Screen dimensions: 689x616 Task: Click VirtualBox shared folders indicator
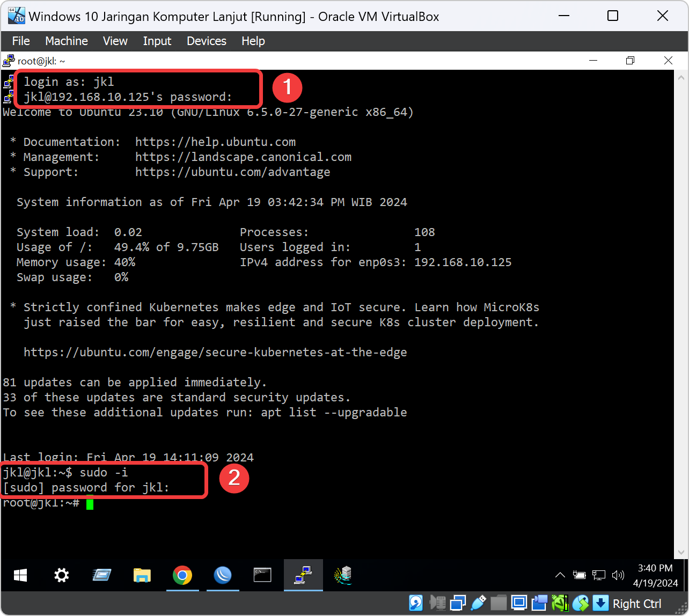coord(499,603)
